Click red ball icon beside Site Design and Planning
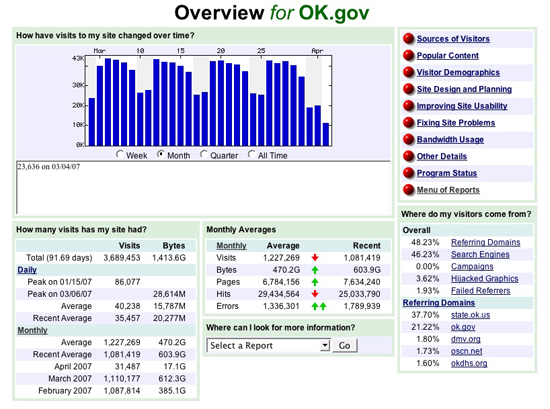This screenshot has width=550, height=409. (409, 89)
